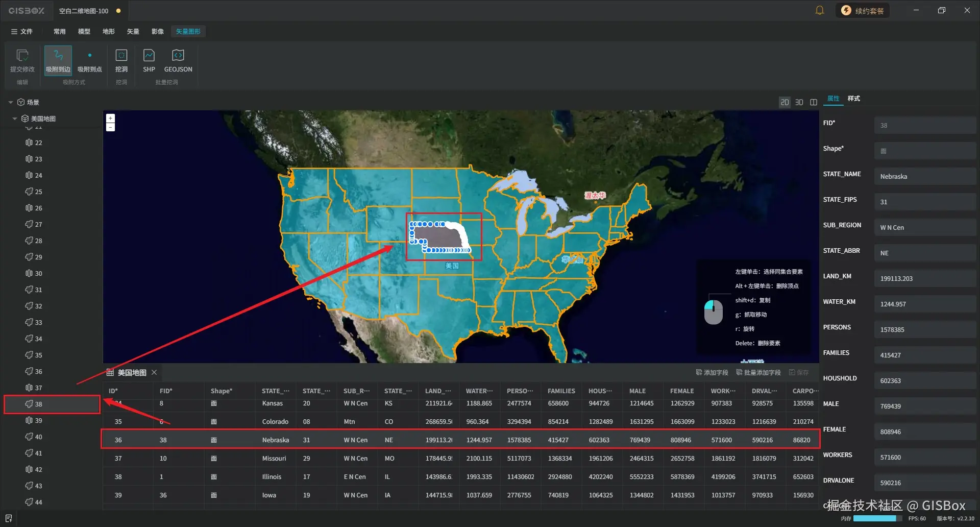The height and width of the screenshot is (527, 980).
Task: Select feature 38 in the tree
Action: (x=51, y=404)
